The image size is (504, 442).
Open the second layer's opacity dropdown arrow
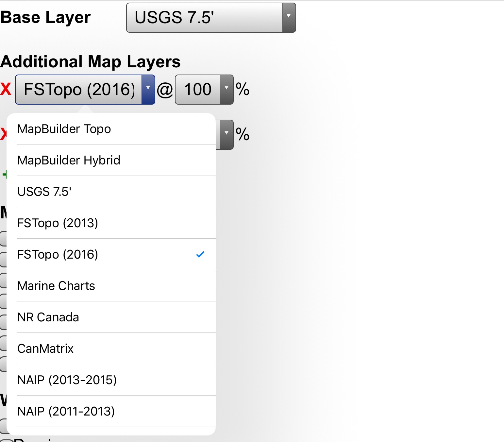tap(226, 134)
